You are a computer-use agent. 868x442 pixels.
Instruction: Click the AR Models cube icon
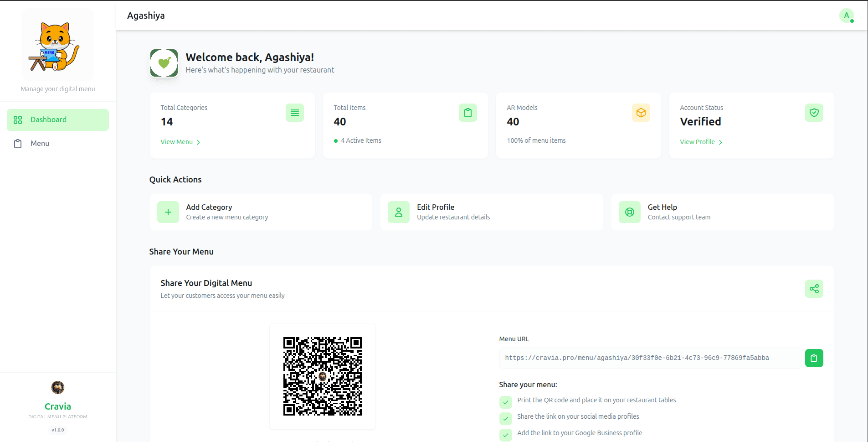click(x=641, y=113)
